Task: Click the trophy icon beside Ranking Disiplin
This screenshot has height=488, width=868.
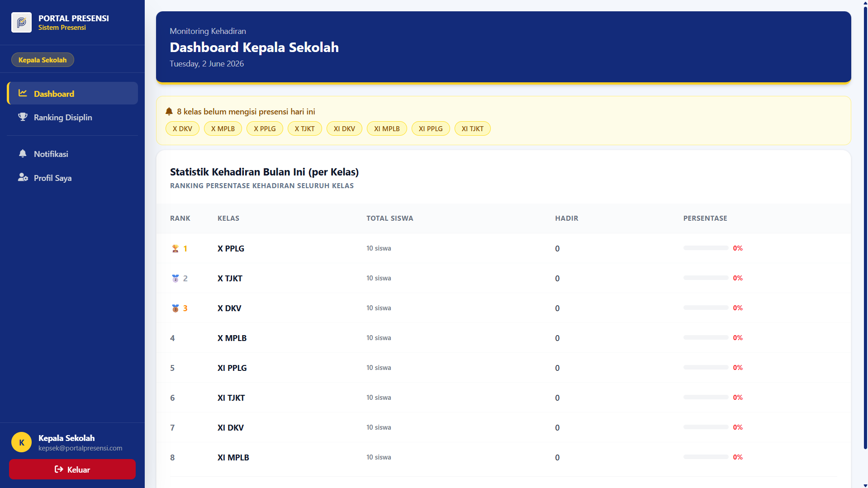Action: click(x=23, y=117)
